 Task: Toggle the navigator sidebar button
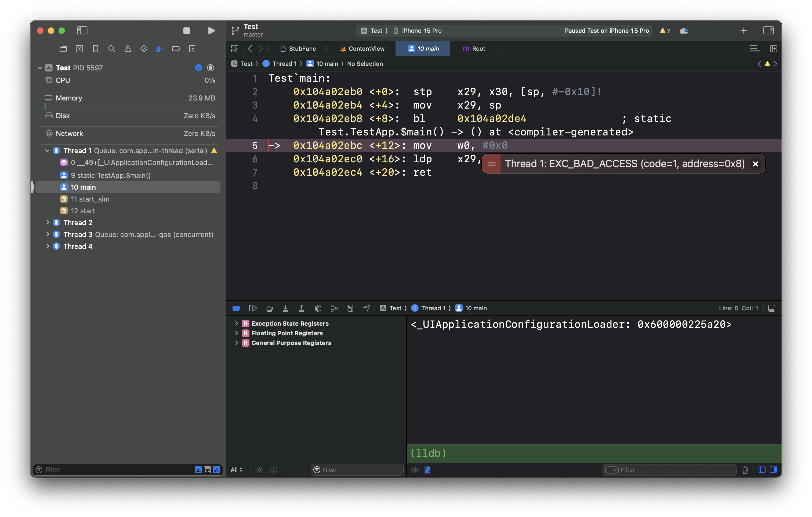(x=82, y=30)
